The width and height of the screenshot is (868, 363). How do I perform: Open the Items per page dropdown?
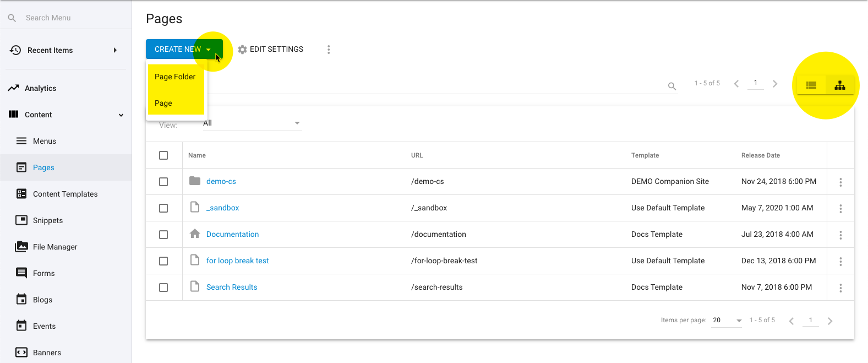727,320
